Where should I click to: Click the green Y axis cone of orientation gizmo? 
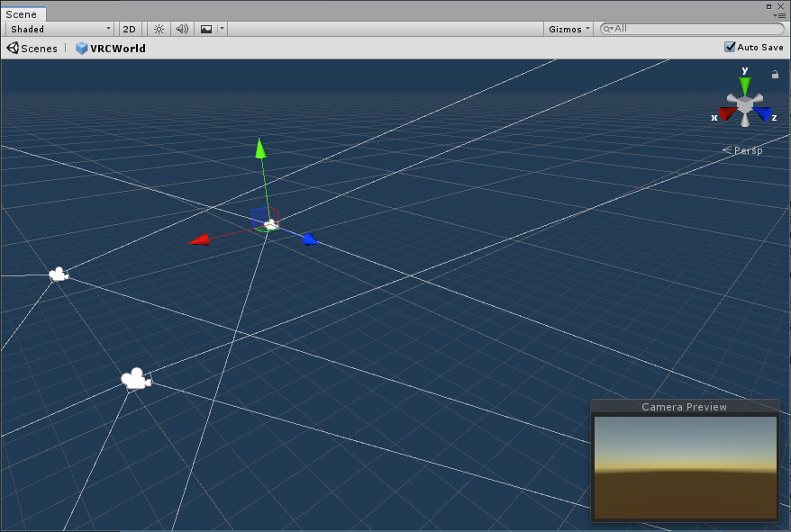click(744, 85)
